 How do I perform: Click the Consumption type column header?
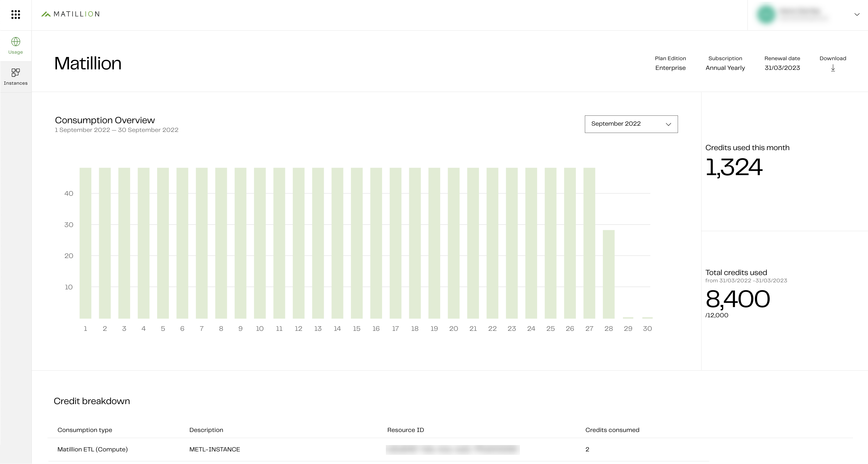pos(85,430)
